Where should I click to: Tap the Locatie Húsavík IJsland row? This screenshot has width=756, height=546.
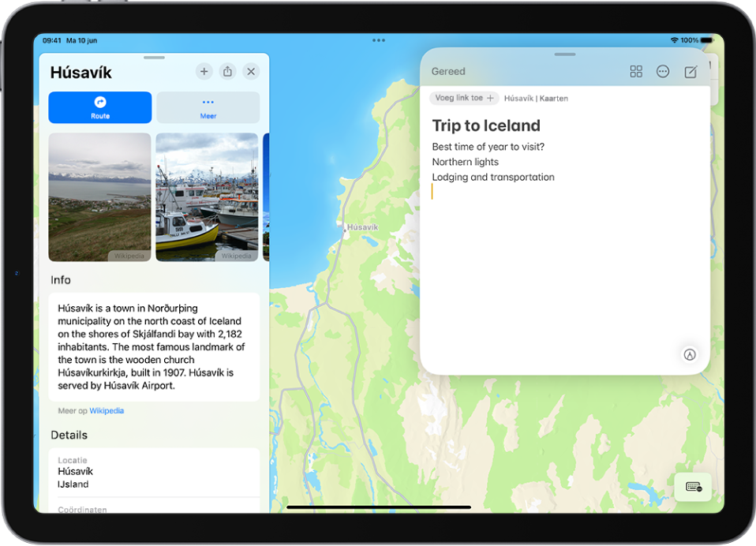tap(154, 473)
